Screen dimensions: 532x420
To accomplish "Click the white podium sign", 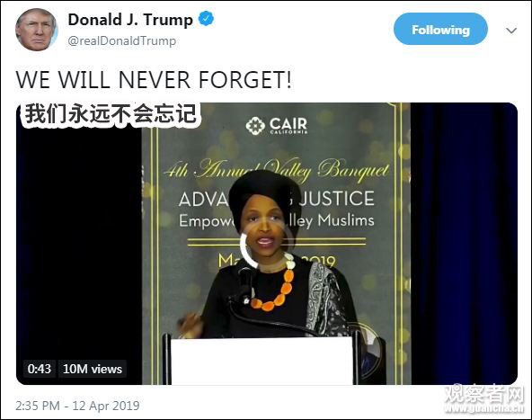I will 262,361.
